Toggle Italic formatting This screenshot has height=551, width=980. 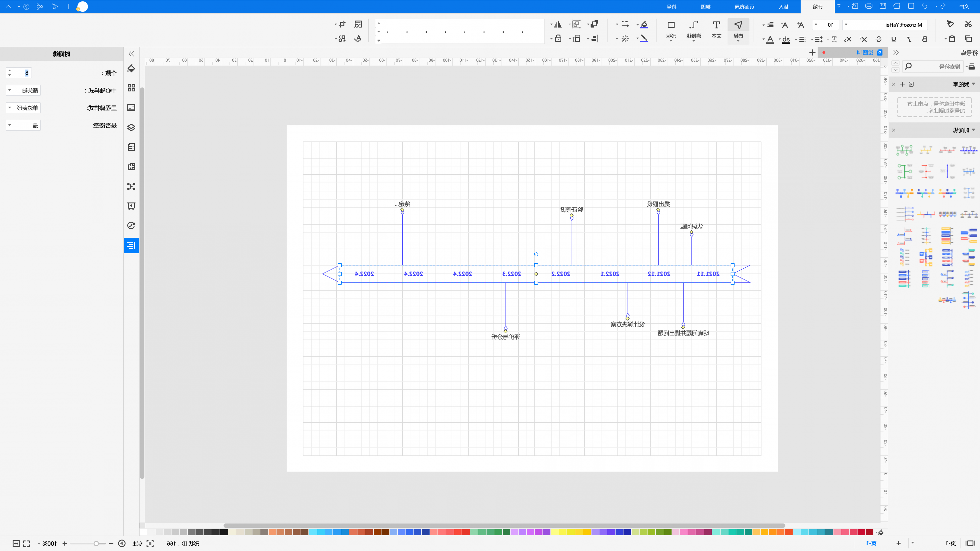[909, 39]
